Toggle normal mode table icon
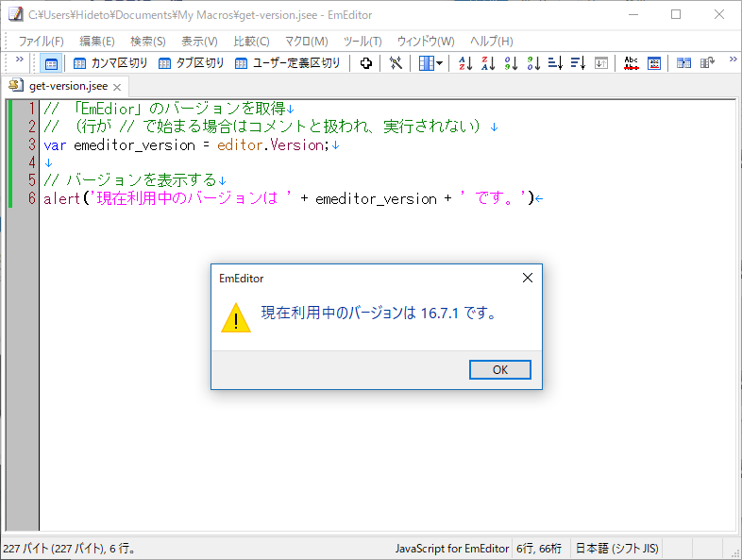 [x=51, y=63]
